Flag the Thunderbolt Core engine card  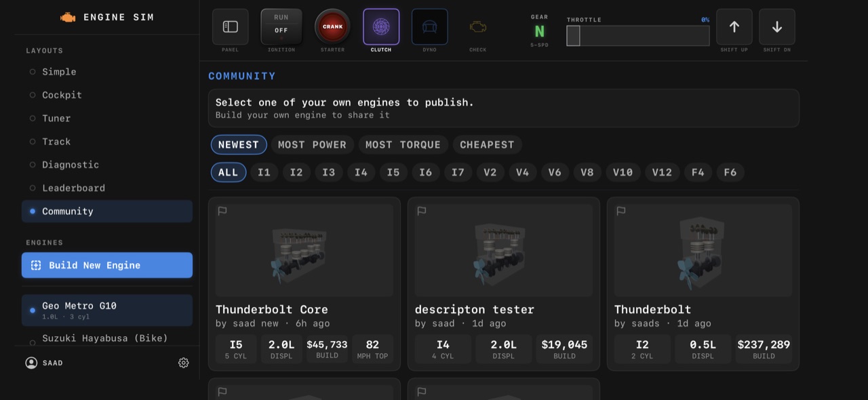[222, 211]
